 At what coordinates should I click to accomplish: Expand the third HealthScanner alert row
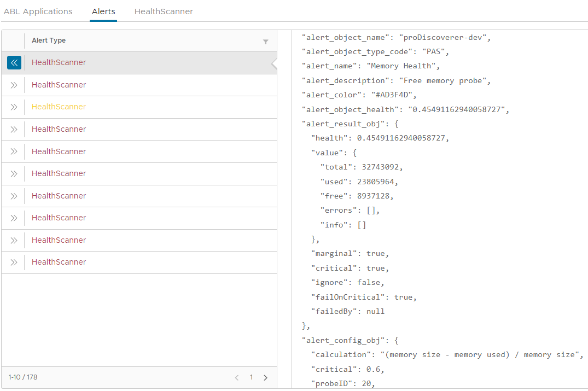(x=14, y=107)
